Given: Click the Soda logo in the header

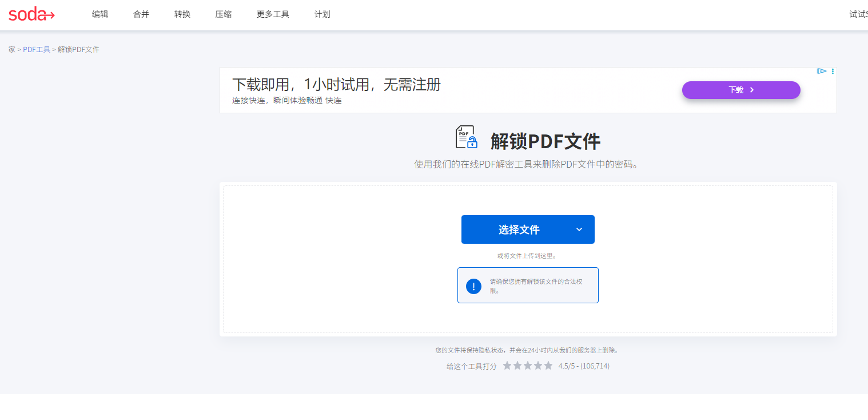Looking at the screenshot, I should [x=31, y=14].
